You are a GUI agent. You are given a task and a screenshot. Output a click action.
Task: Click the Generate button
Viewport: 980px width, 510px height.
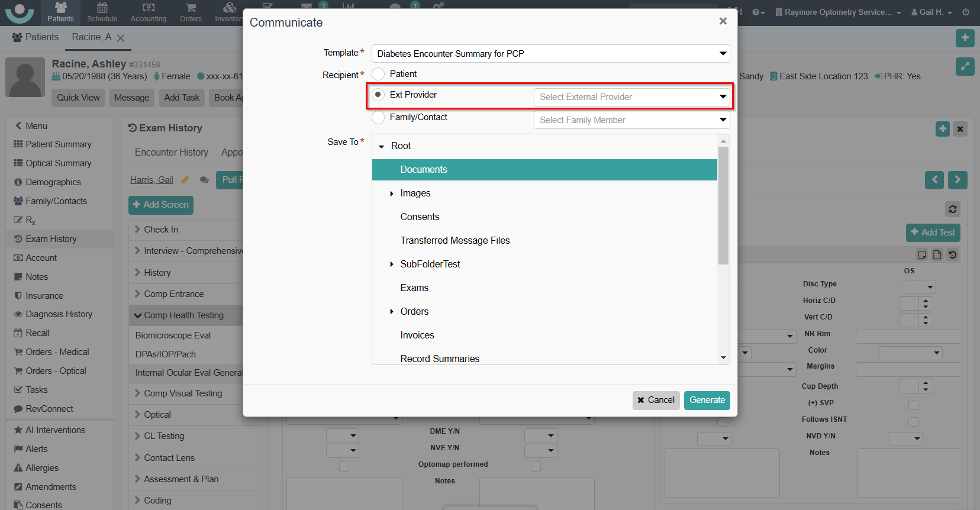(x=707, y=401)
